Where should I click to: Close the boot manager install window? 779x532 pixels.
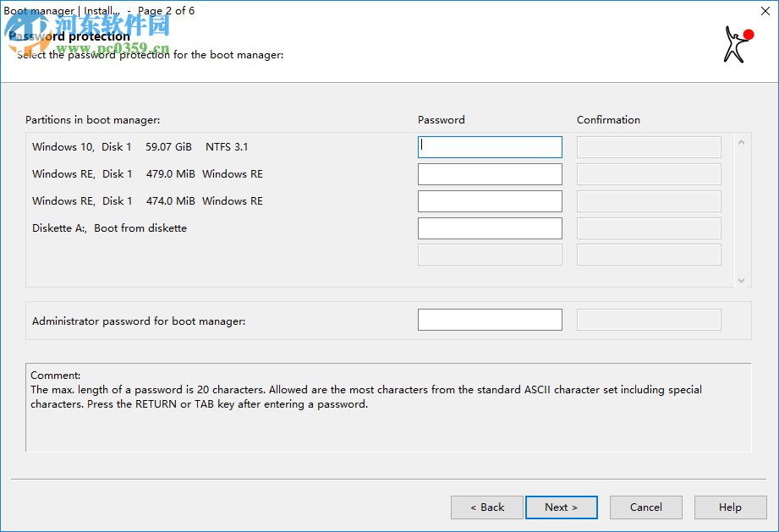(765, 11)
